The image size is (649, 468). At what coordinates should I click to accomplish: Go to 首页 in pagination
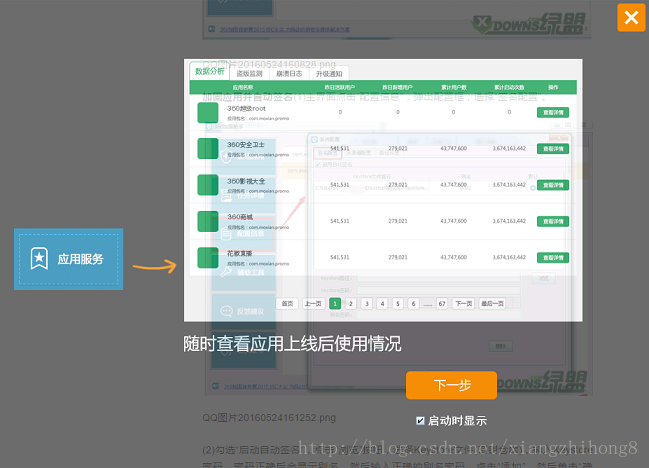[287, 304]
